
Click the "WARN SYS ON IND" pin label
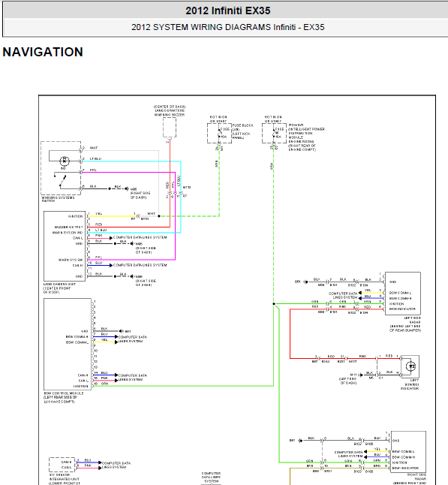pyautogui.click(x=68, y=233)
